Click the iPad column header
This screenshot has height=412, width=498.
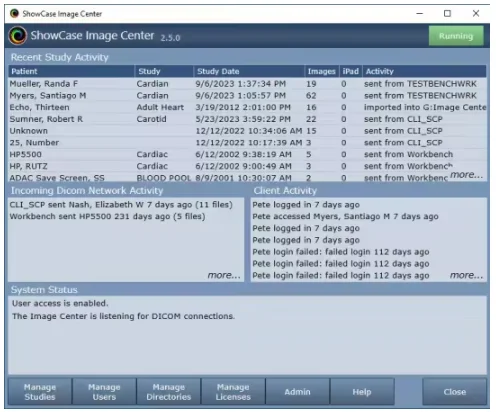click(x=351, y=71)
